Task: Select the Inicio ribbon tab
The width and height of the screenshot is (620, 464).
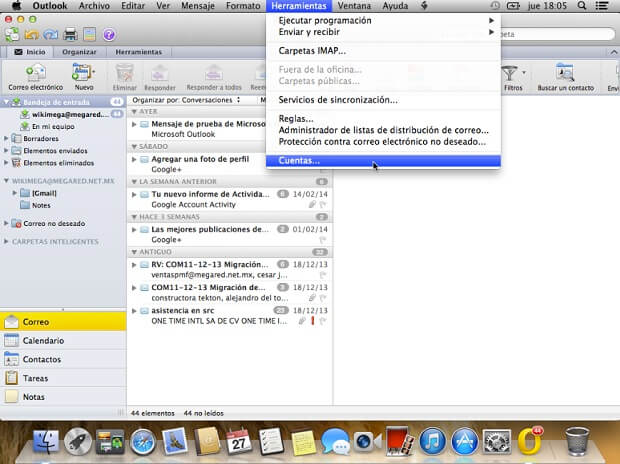Action: tap(30, 52)
